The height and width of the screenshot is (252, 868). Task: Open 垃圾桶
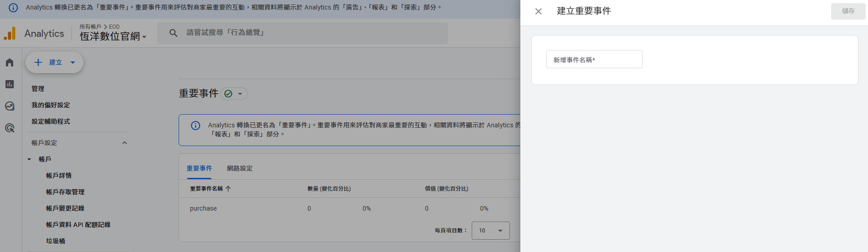pyautogui.click(x=55, y=241)
